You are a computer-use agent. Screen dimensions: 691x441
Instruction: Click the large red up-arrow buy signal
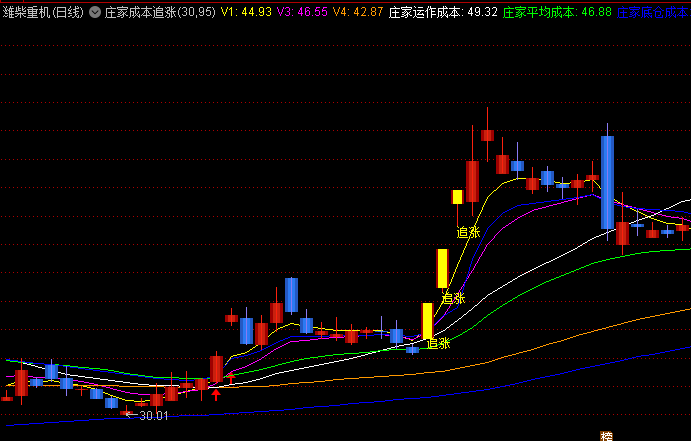point(215,394)
